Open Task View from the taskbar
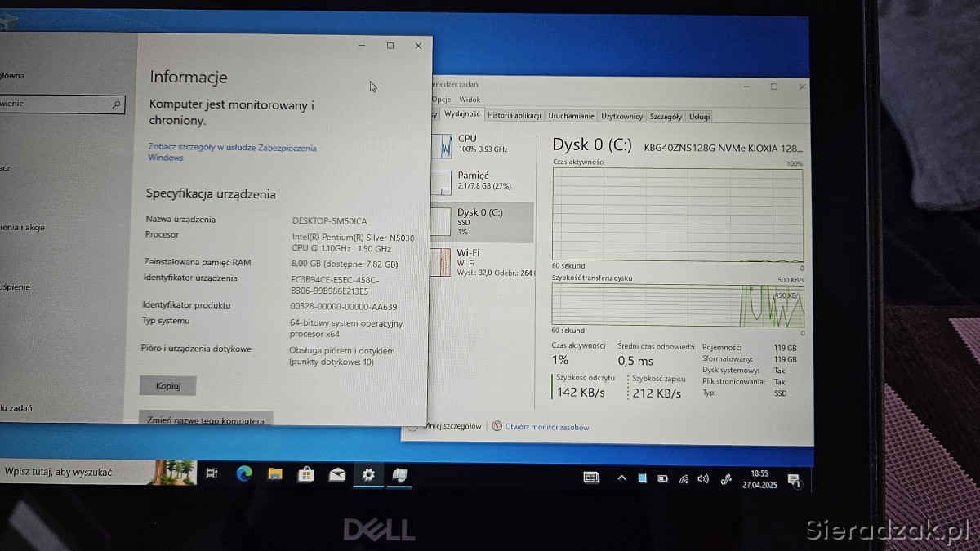Screen dimensions: 980x551 (x=212, y=473)
